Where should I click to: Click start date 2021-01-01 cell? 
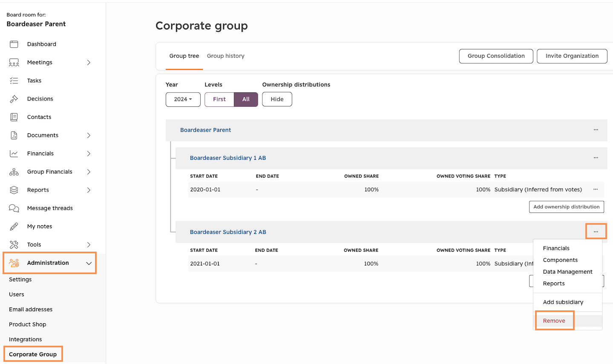point(205,264)
